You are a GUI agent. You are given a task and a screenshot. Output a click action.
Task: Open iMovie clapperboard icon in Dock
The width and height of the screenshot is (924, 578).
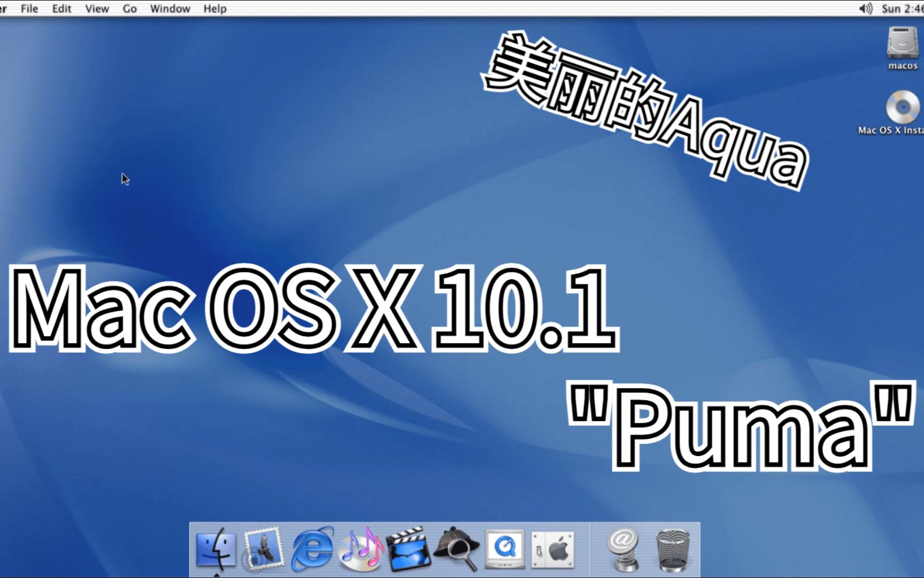point(409,549)
